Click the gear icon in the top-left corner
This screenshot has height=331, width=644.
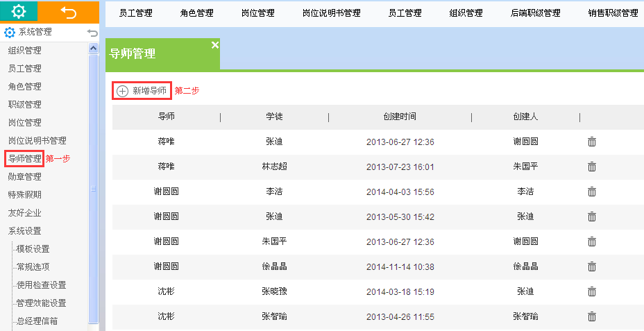click(19, 11)
